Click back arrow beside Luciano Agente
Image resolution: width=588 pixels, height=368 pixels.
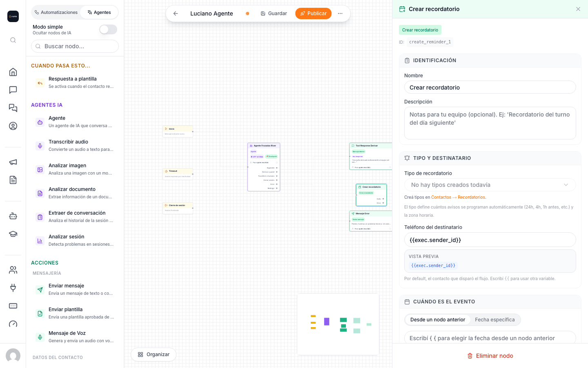176,13
